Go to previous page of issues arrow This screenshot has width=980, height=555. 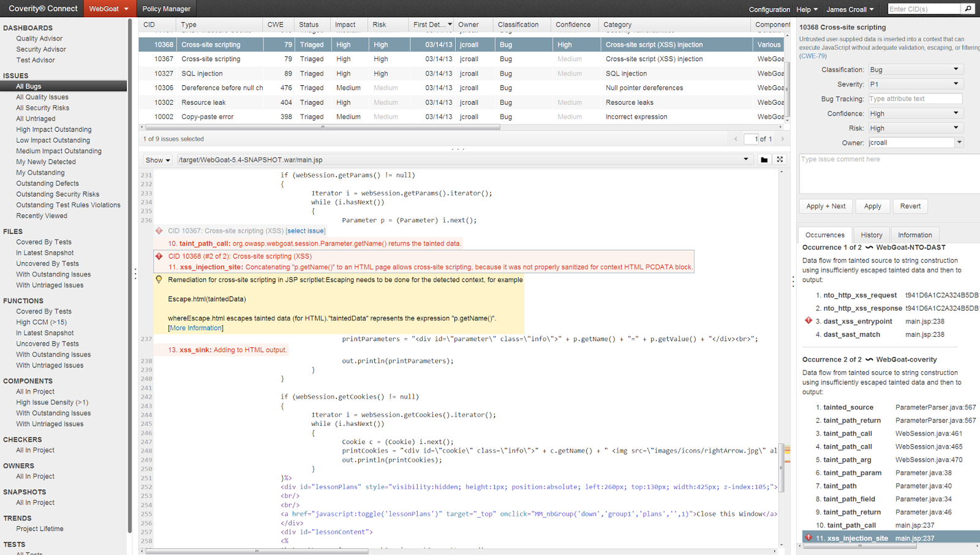736,139
